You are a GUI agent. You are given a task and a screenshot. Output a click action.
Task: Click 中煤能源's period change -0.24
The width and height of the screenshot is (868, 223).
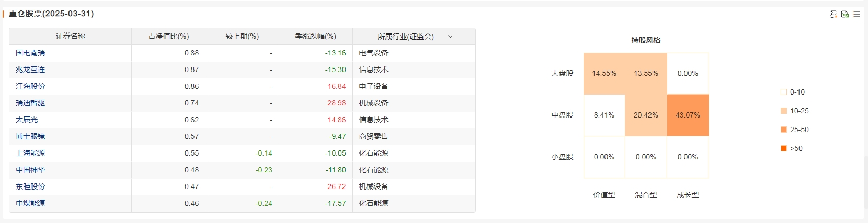[x=264, y=203]
